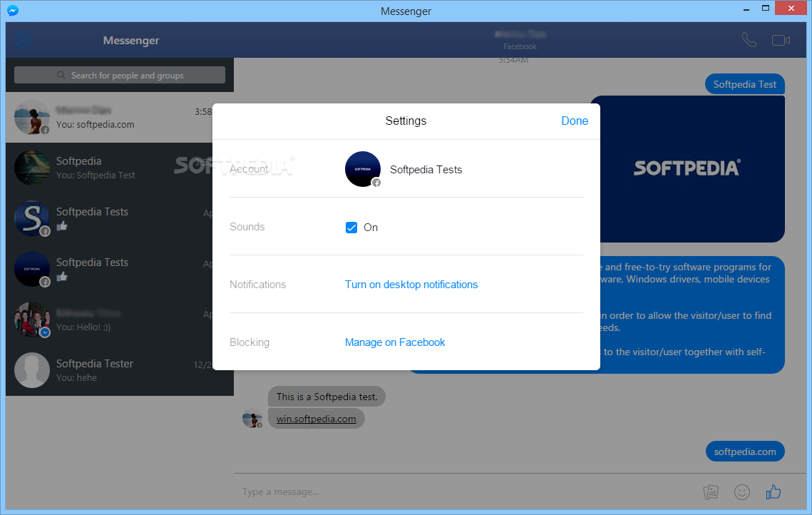The image size is (812, 515).
Task: Click the Messenger heading in left header
Action: coord(131,41)
